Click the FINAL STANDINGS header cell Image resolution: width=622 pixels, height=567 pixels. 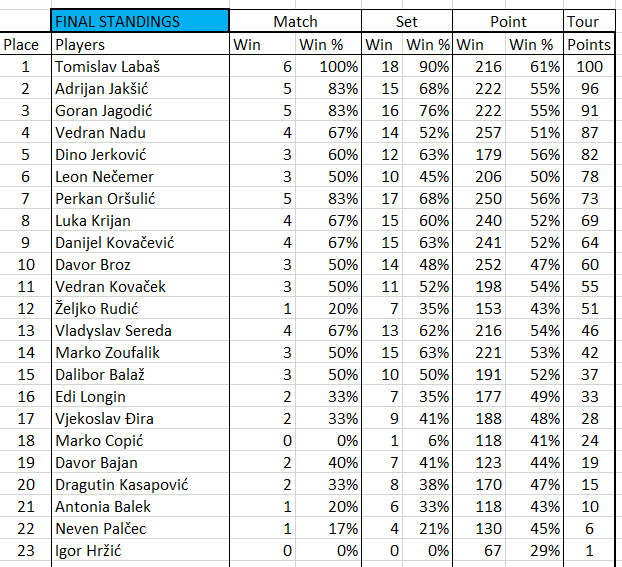pos(139,21)
